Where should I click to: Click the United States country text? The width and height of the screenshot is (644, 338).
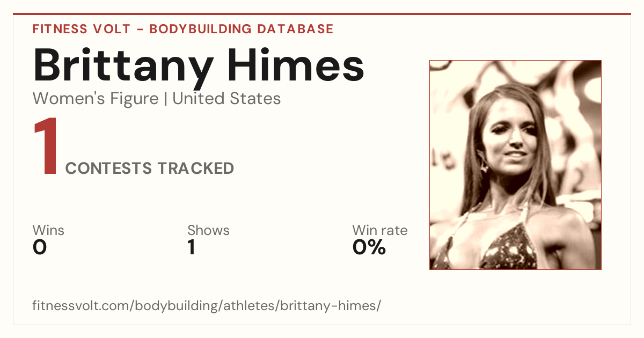click(x=226, y=99)
